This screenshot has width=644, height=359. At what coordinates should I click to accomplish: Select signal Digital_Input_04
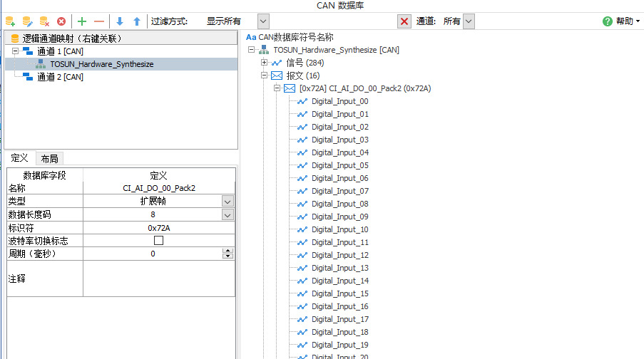coord(339,152)
